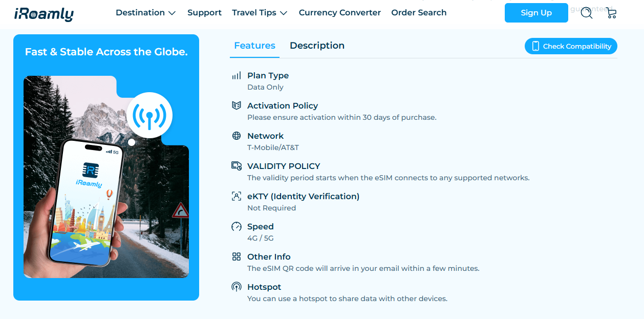Open the search magnifier icon

(587, 13)
